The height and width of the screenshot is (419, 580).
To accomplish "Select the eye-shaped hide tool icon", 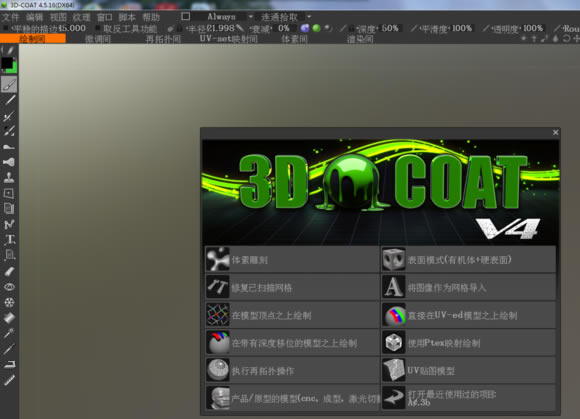I will (x=9, y=287).
